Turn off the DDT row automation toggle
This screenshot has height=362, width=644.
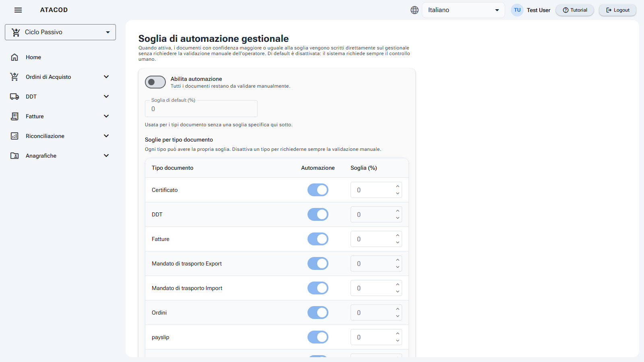(318, 214)
